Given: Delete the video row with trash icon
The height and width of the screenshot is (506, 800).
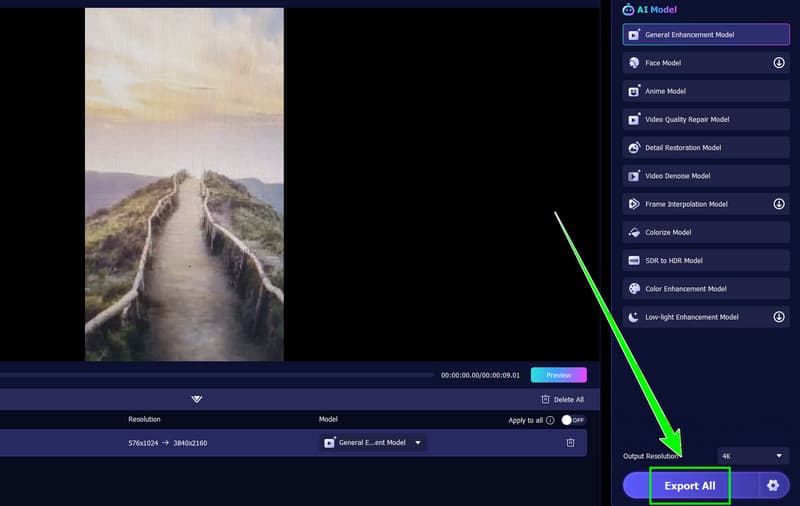Looking at the screenshot, I should pyautogui.click(x=570, y=443).
